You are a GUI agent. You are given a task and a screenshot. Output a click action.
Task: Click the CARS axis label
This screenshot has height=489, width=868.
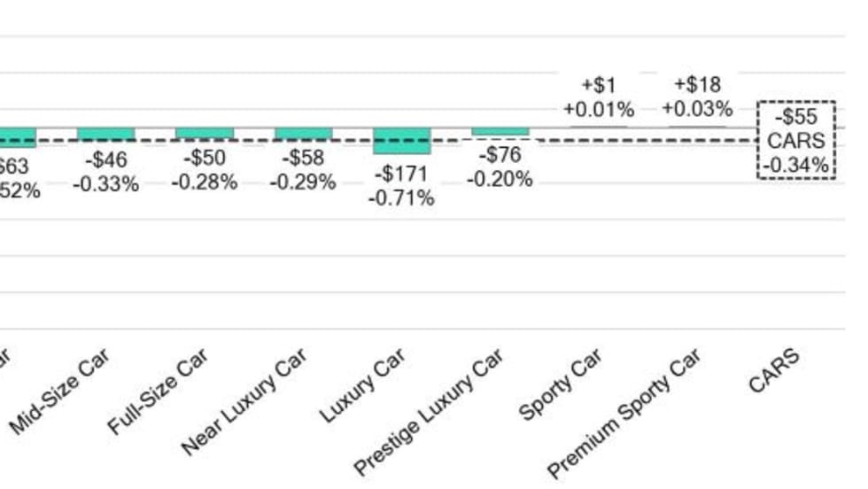[x=774, y=370]
